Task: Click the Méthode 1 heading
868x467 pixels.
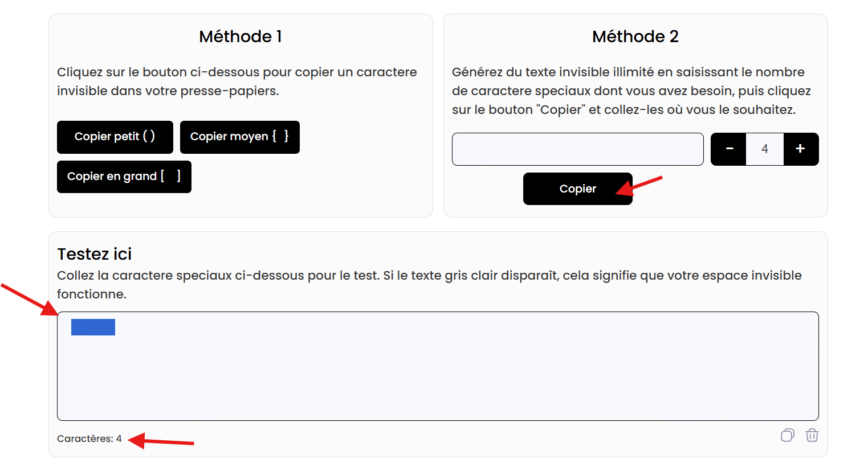Action: click(x=241, y=36)
